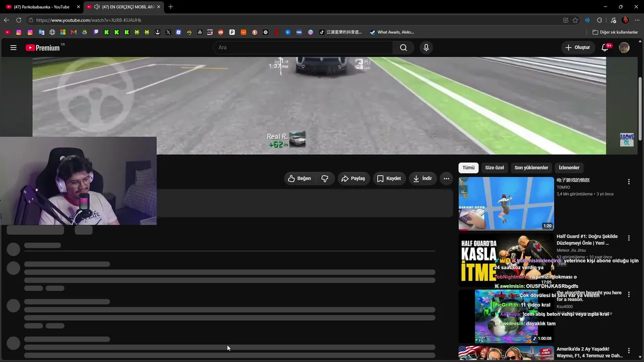Image resolution: width=644 pixels, height=362 pixels.
Task: Open the browser profile avatar
Action: (625, 20)
